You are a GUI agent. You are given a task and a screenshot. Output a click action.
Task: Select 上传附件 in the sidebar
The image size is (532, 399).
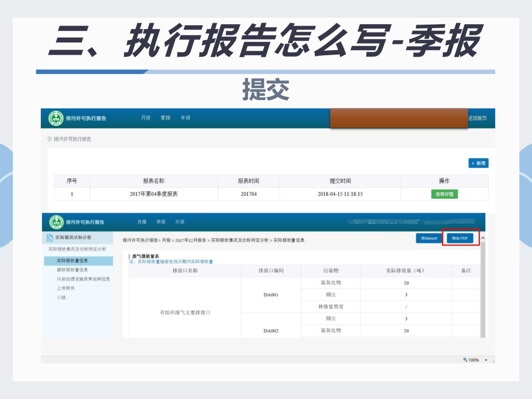tap(66, 288)
